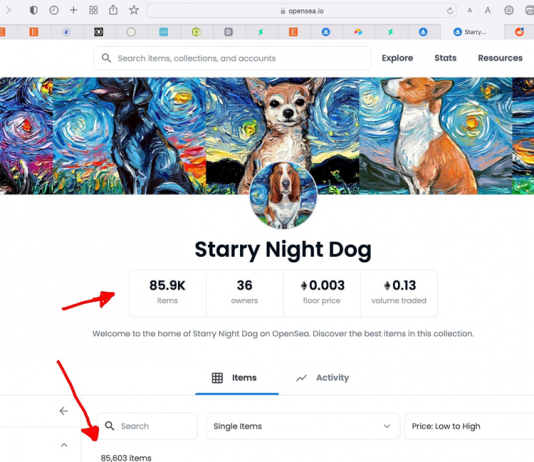
Task: Click the collapse filter sidebar arrow
Action: pyautogui.click(x=64, y=411)
